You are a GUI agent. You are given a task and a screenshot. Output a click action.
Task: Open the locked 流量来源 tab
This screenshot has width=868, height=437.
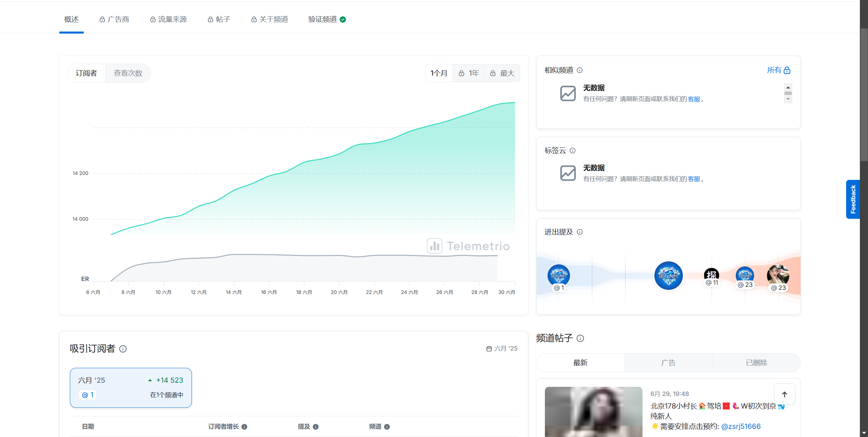coord(169,19)
